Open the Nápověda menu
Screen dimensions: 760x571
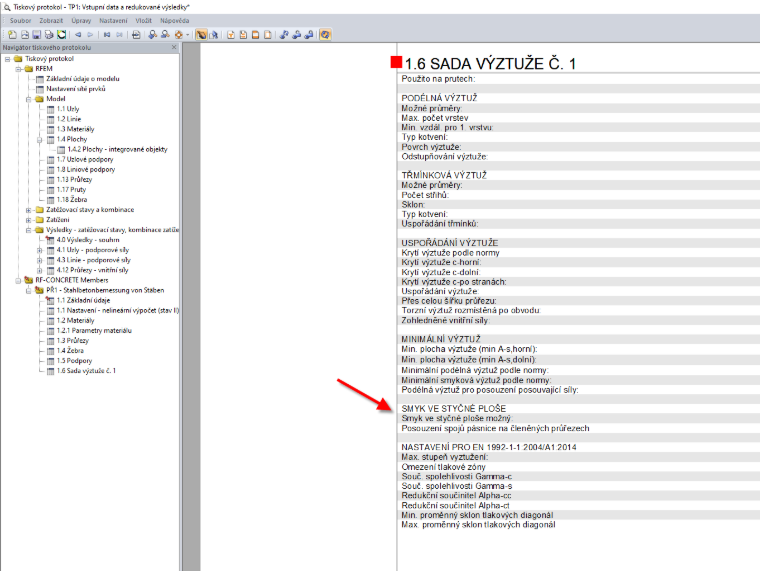[174, 21]
